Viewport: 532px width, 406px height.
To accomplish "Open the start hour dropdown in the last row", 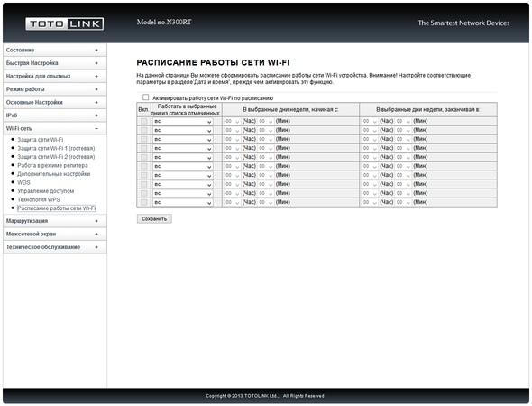I will point(233,202).
